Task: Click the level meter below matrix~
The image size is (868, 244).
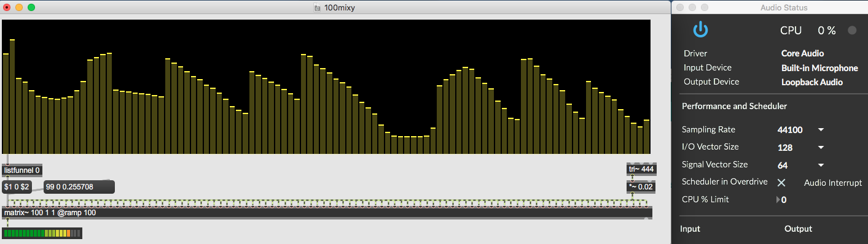Action: coord(42,234)
